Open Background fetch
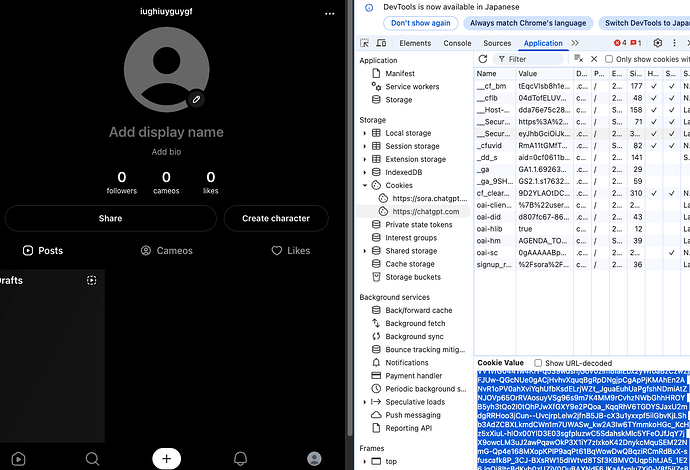The image size is (690, 470). pyautogui.click(x=415, y=323)
